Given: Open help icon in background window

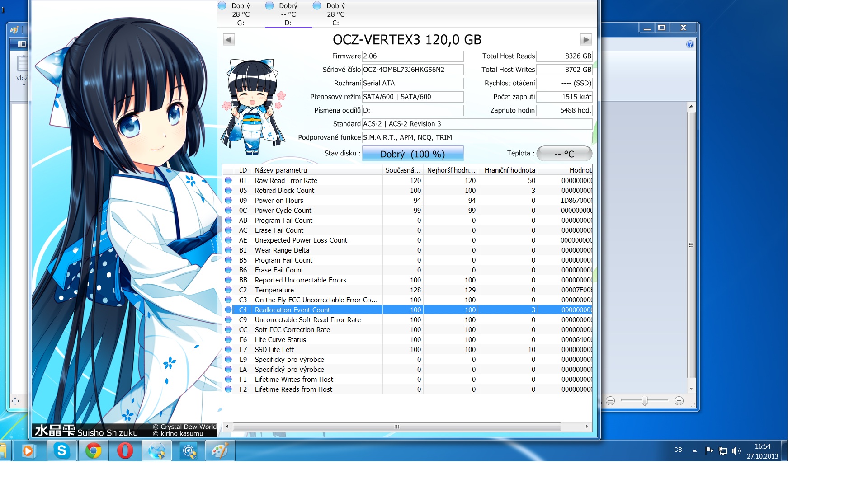Looking at the screenshot, I should 690,44.
